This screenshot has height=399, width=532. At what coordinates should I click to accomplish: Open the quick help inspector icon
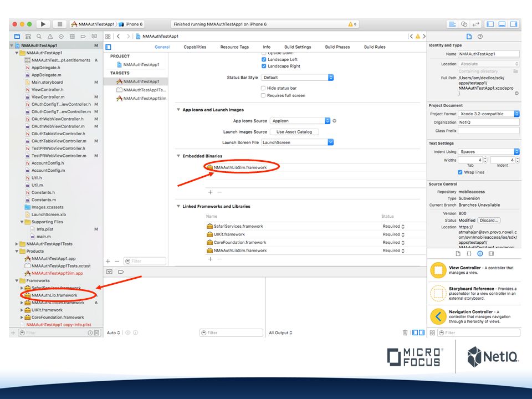(480, 37)
